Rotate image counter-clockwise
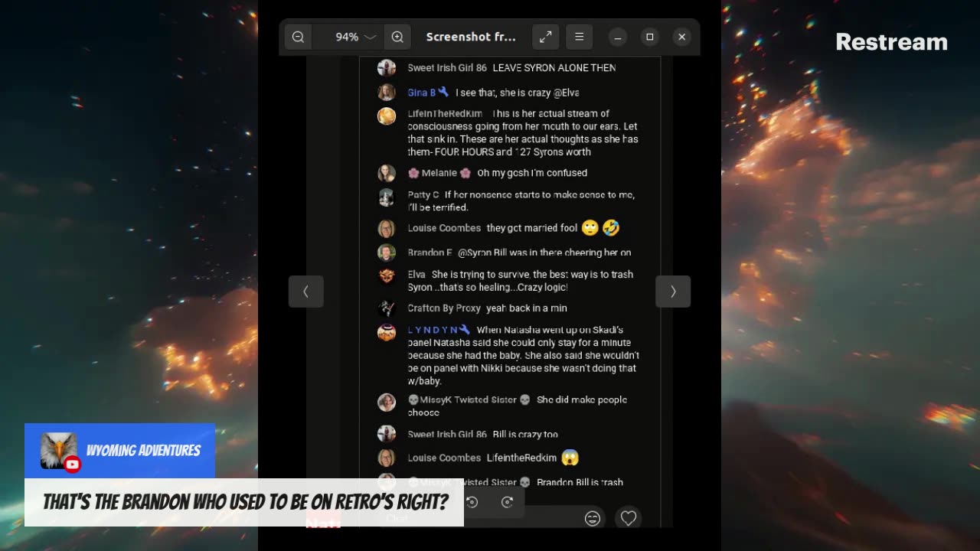980x551 pixels. 472,502
